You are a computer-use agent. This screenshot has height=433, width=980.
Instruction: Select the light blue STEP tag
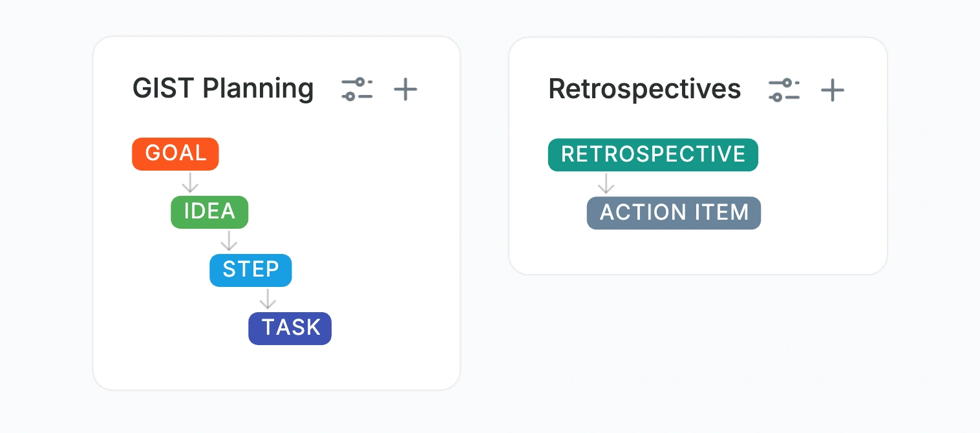click(251, 270)
